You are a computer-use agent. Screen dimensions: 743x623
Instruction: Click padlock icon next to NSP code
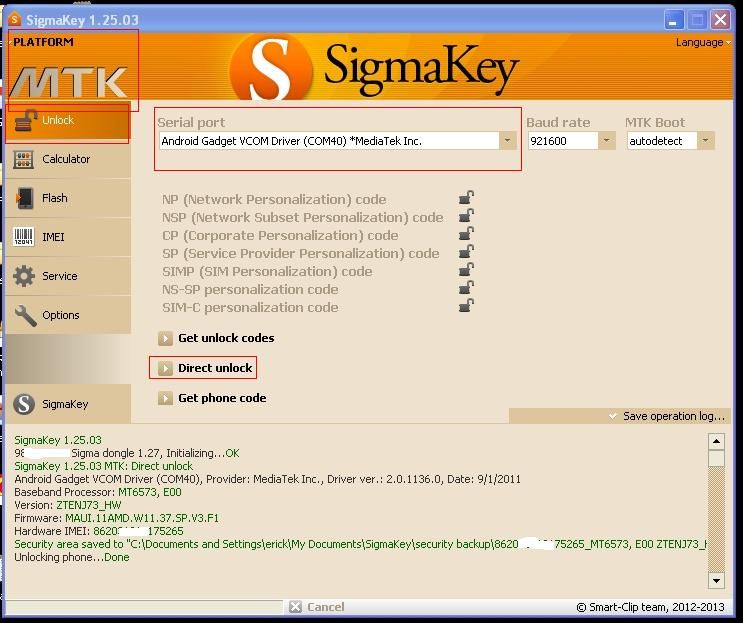tap(466, 216)
